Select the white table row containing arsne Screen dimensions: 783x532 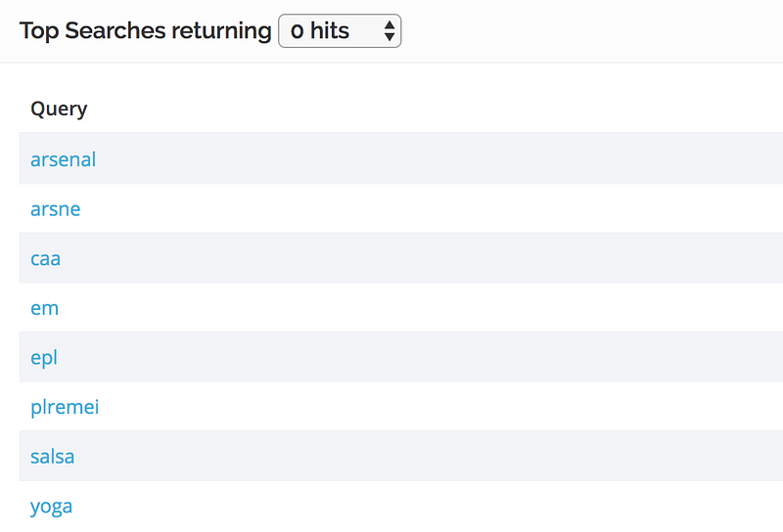(401, 208)
